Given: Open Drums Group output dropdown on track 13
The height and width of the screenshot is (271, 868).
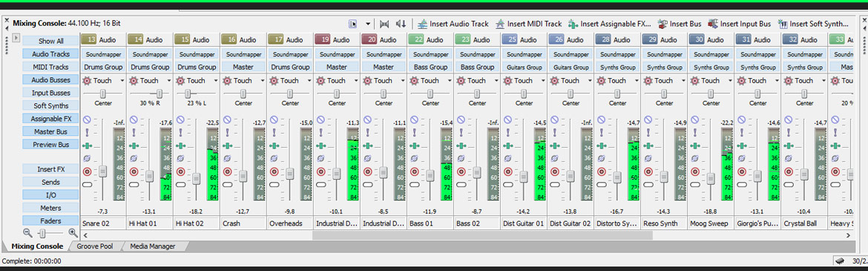Looking at the screenshot, I should pyautogui.click(x=103, y=67).
